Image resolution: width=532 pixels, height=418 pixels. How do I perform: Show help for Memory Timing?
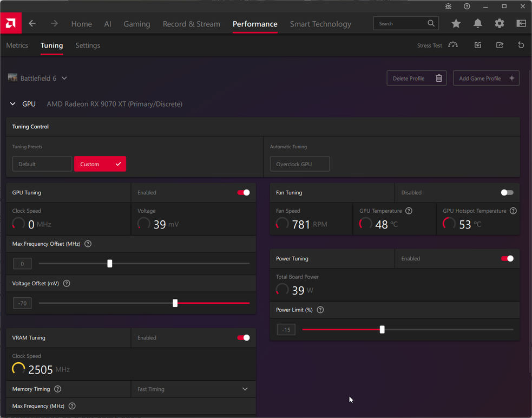58,389
